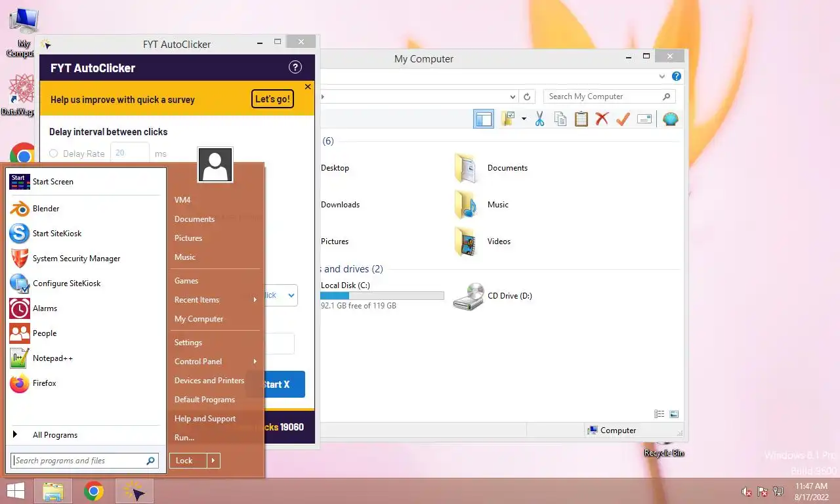Click the Copy icon in My Computer toolbar
840x504 pixels.
(x=560, y=119)
